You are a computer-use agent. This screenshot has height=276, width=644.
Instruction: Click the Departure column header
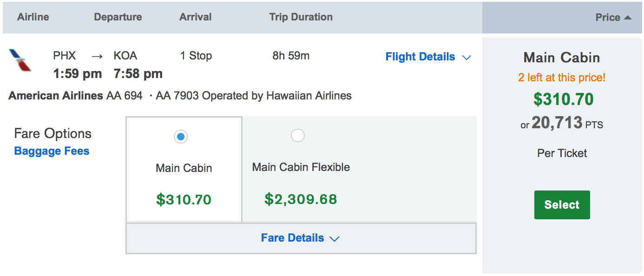(118, 17)
